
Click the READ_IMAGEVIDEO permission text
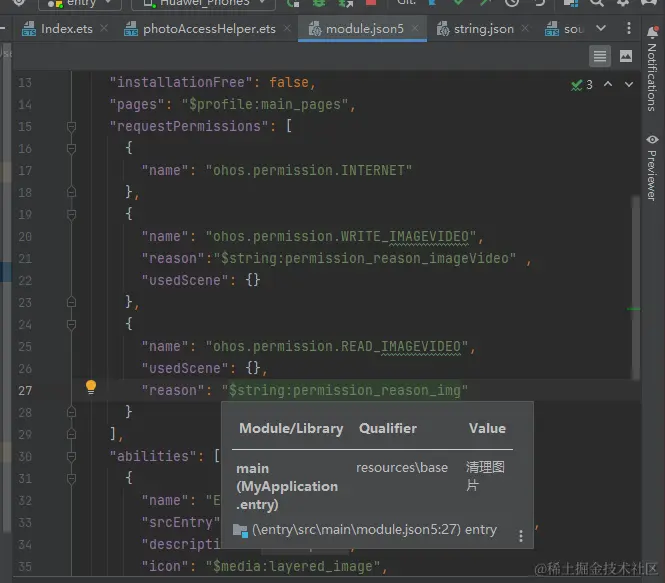tap(337, 347)
